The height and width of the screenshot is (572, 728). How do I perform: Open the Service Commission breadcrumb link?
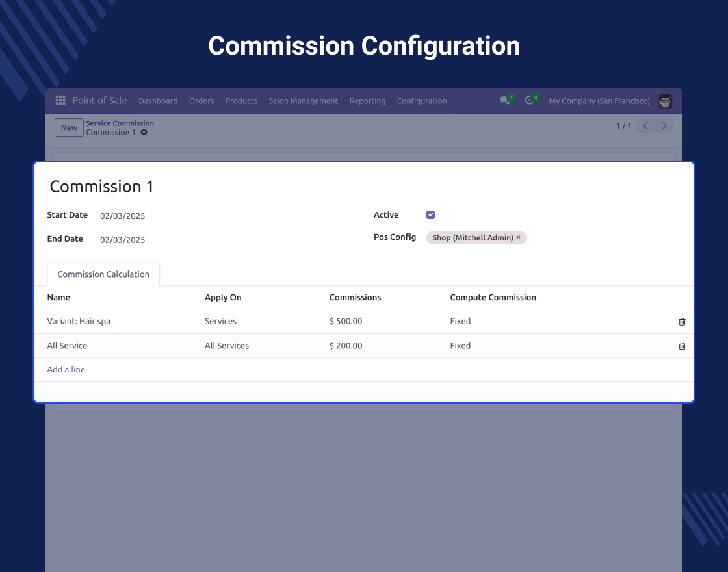[x=120, y=123]
